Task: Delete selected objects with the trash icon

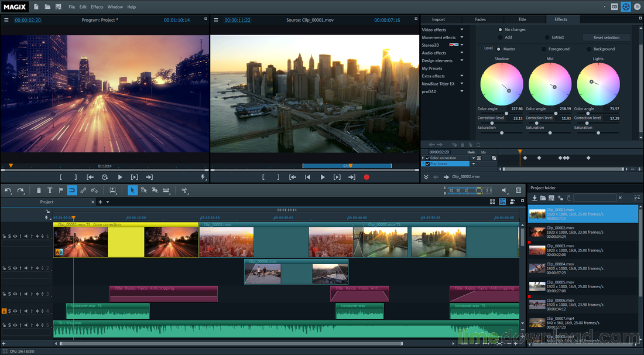Action: tap(38, 190)
